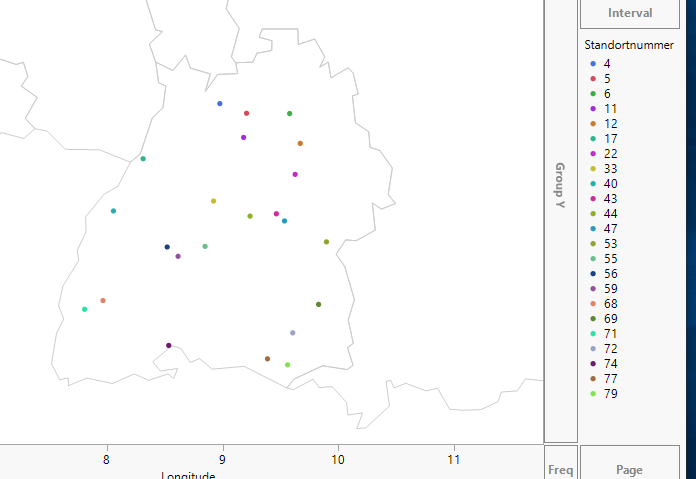696x479 pixels.
Task: Click legend item labeled 47
Action: point(603,229)
